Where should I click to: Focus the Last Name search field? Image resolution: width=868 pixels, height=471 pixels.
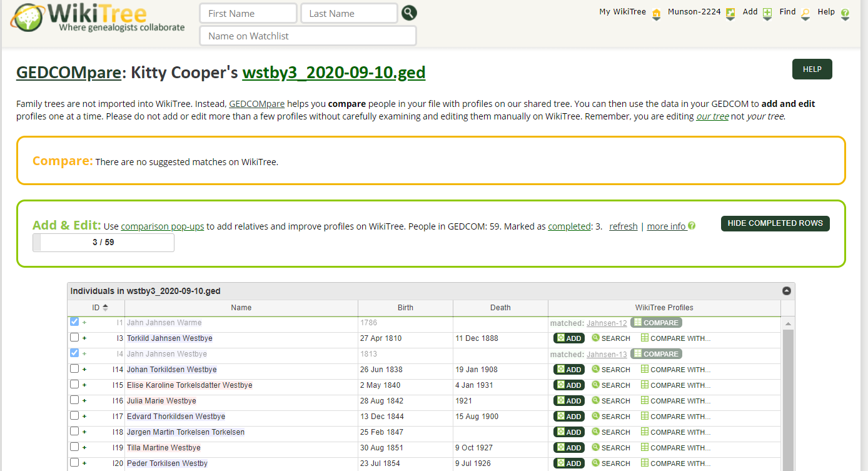tap(349, 13)
